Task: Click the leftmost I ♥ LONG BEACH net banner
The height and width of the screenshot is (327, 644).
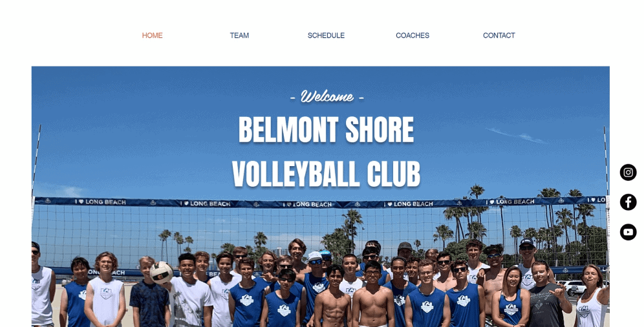Action: click(x=100, y=202)
